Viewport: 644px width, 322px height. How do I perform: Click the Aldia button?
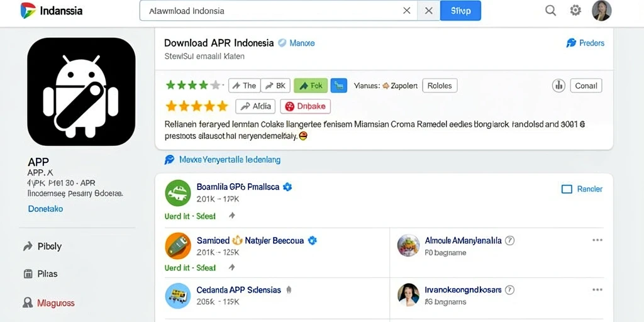click(255, 106)
